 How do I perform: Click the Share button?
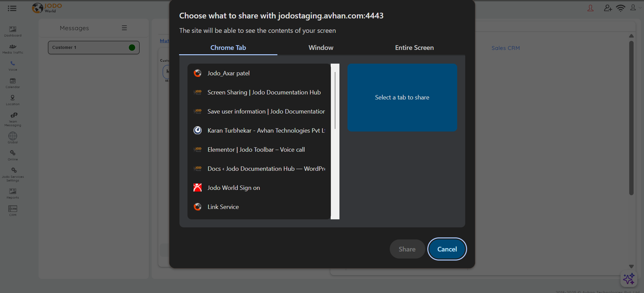407,249
